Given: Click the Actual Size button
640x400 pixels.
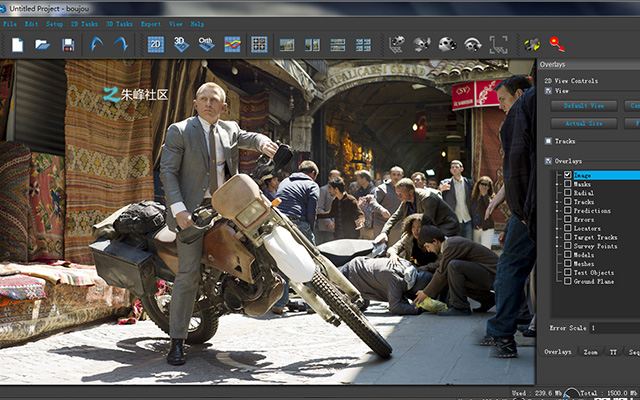Looking at the screenshot, I should (x=584, y=123).
